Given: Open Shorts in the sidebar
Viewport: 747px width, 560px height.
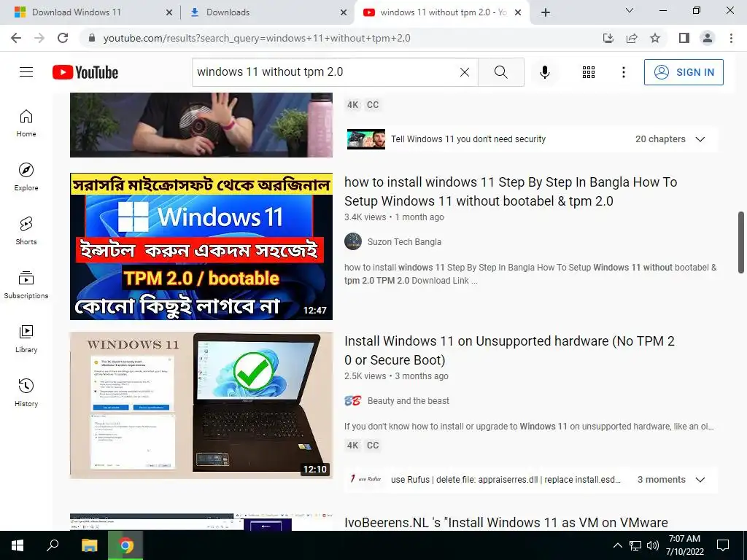Looking at the screenshot, I should [26, 231].
